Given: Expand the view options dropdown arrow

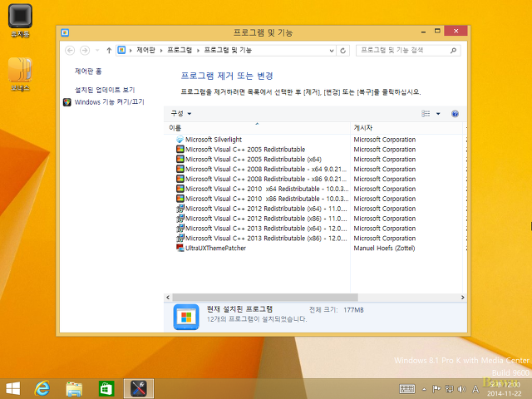Looking at the screenshot, I should pos(438,114).
